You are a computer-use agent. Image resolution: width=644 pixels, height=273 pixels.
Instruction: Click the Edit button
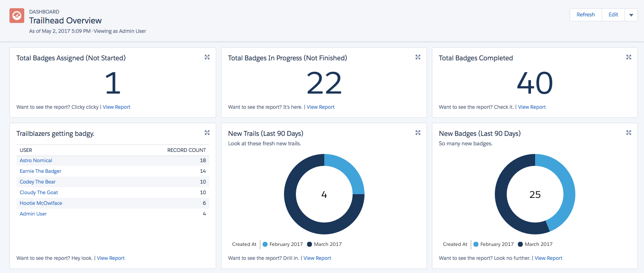[613, 15]
